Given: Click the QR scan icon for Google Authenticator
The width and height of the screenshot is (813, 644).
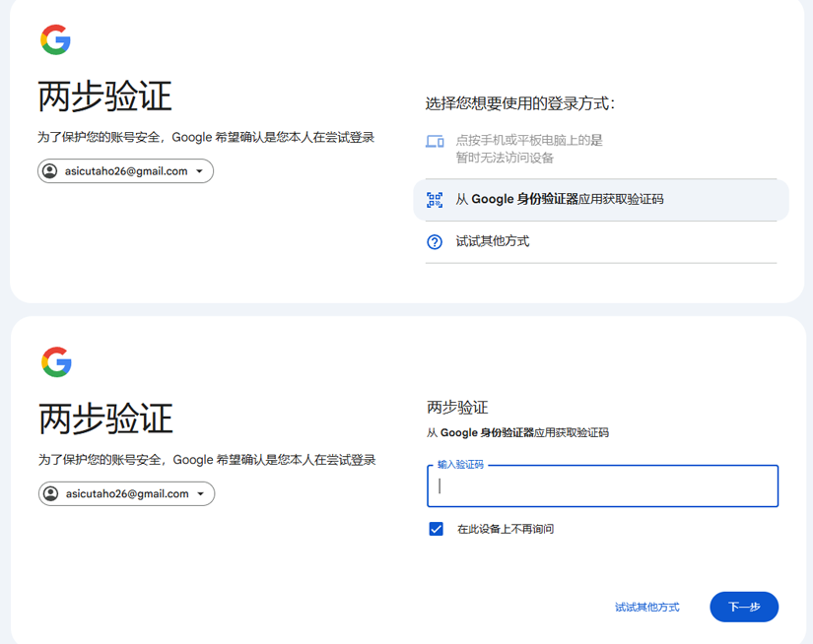Looking at the screenshot, I should 435,200.
